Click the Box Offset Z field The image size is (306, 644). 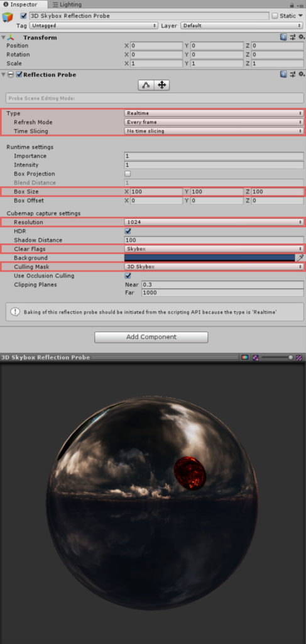(277, 201)
